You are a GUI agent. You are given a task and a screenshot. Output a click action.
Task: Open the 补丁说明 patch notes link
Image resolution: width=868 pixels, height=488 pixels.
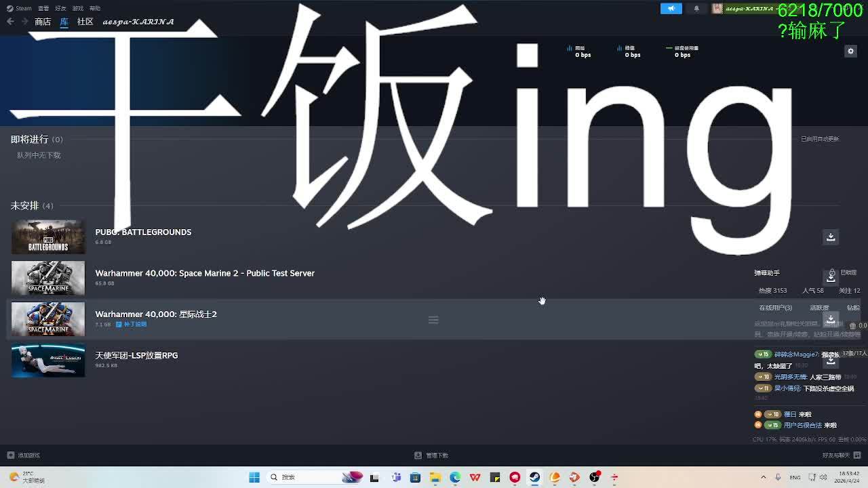[x=134, y=325]
